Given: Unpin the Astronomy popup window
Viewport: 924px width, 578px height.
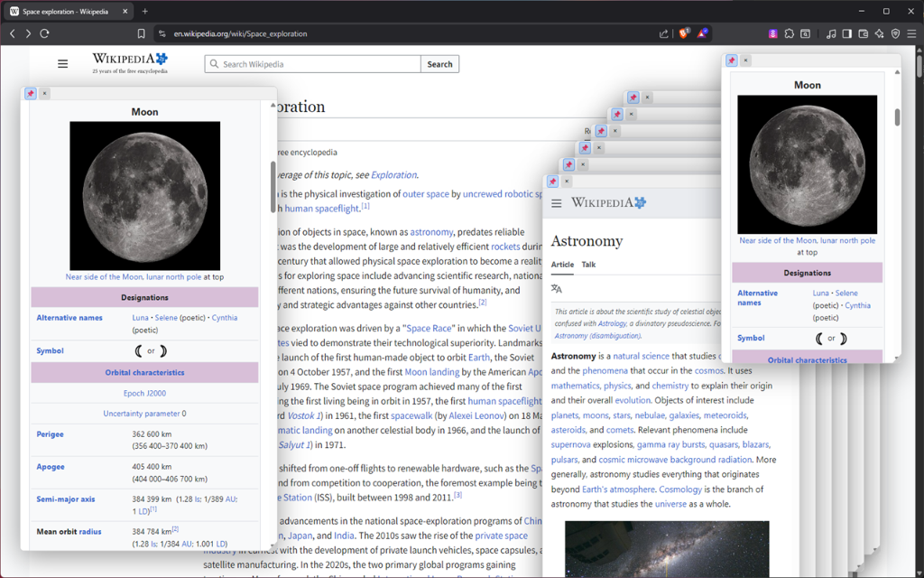Looking at the screenshot, I should [x=552, y=181].
